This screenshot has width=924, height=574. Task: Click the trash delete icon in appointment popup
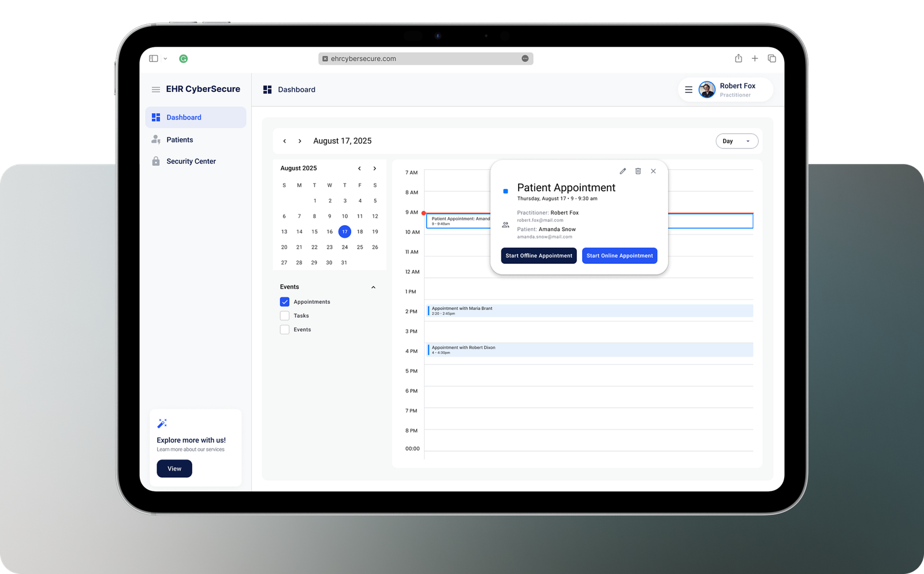tap(638, 171)
